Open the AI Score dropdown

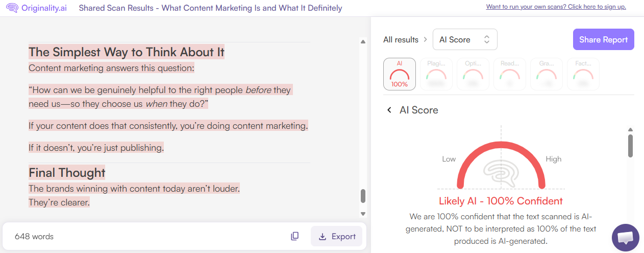coord(465,39)
